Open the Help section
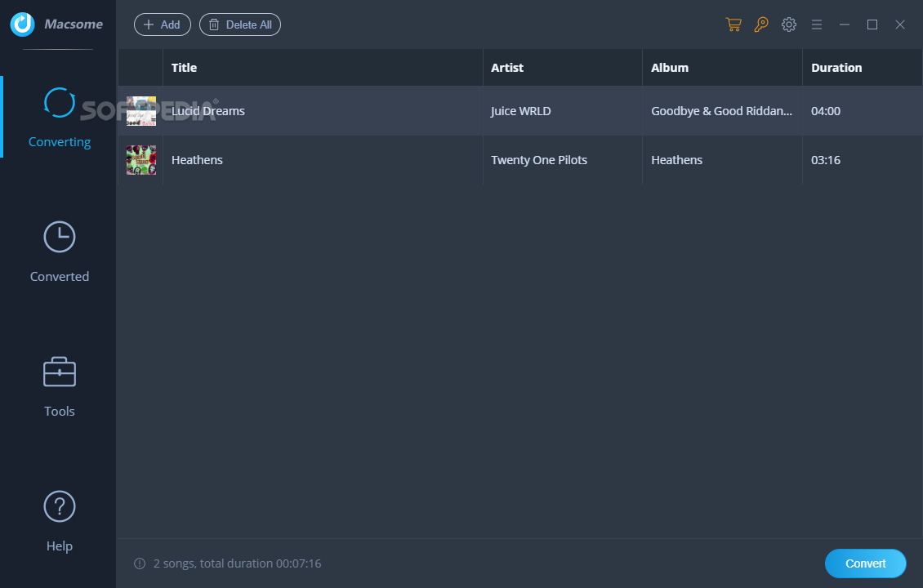The width and height of the screenshot is (923, 588). pyautogui.click(x=60, y=522)
